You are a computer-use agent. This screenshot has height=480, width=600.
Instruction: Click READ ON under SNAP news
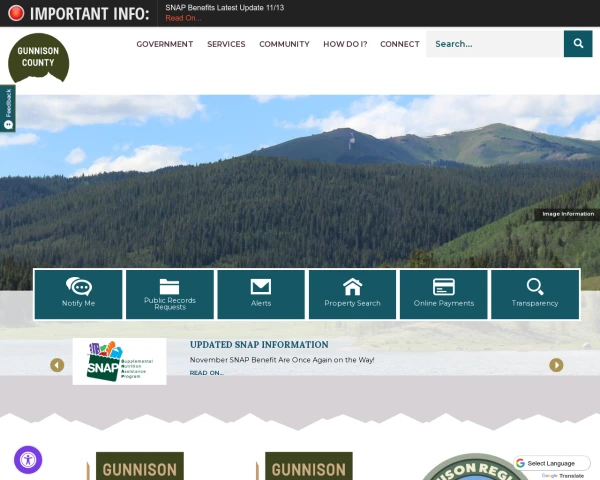[x=207, y=373]
